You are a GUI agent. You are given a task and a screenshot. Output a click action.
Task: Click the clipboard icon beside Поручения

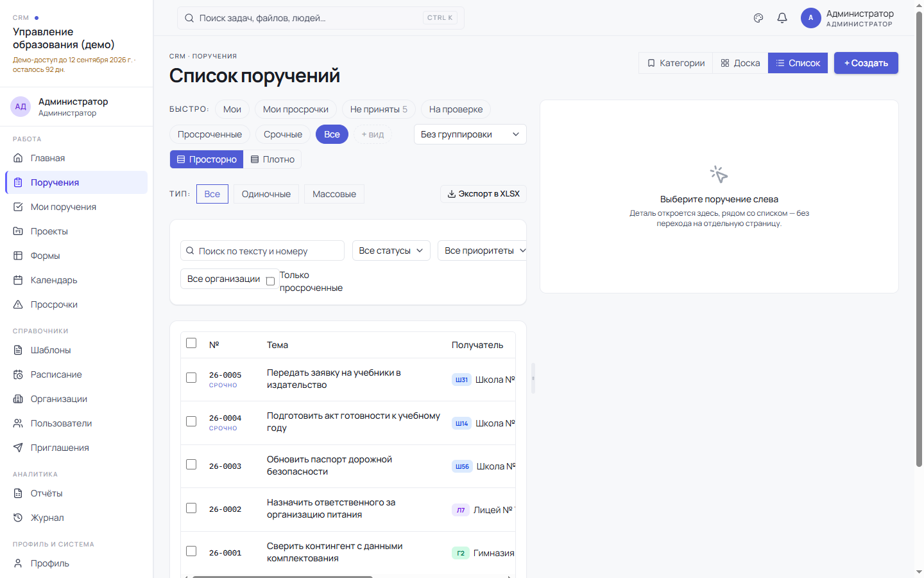click(x=18, y=182)
